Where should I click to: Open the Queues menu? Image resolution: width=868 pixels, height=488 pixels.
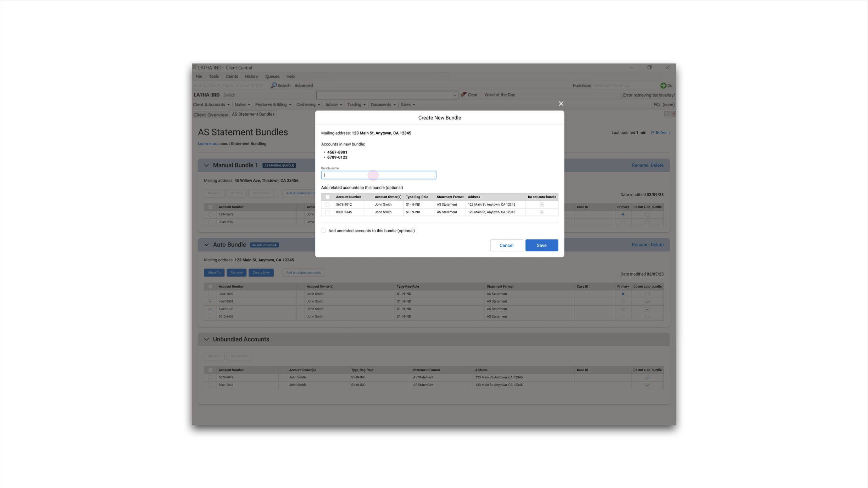(x=272, y=77)
